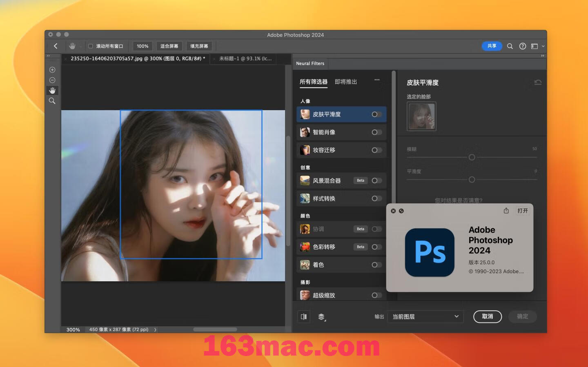Switch to 所有筛选器 tab

tap(314, 82)
